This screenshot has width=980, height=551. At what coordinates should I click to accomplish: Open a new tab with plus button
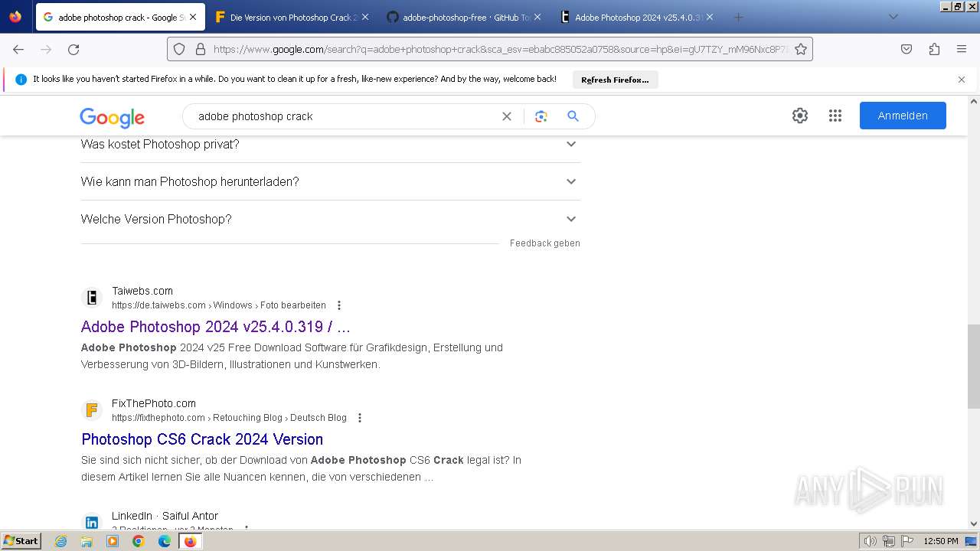click(738, 17)
